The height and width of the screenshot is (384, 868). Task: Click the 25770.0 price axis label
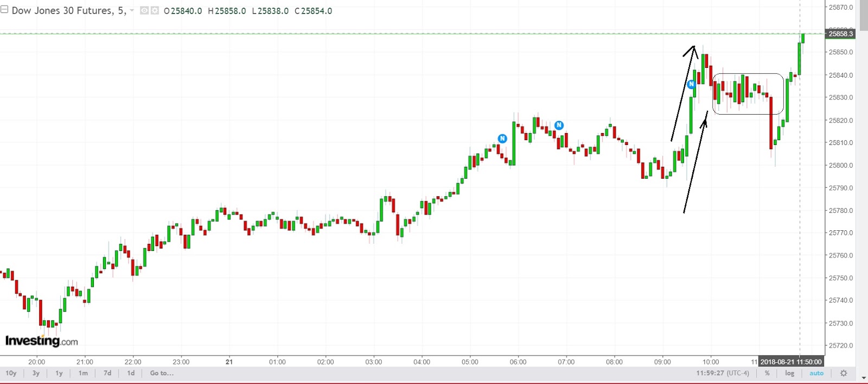(841, 233)
